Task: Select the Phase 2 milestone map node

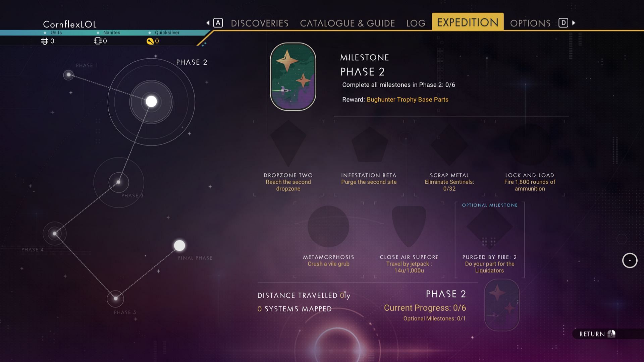Action: click(151, 101)
